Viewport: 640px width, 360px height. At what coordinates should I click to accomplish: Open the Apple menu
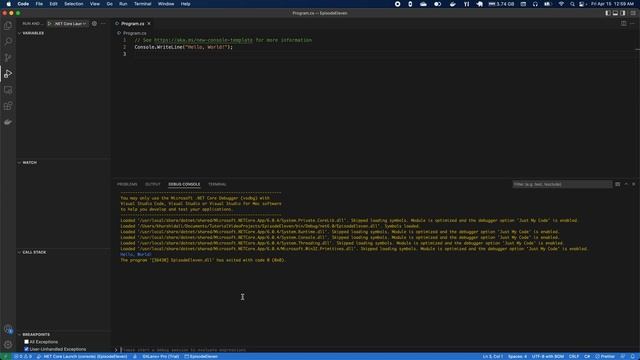point(9,4)
